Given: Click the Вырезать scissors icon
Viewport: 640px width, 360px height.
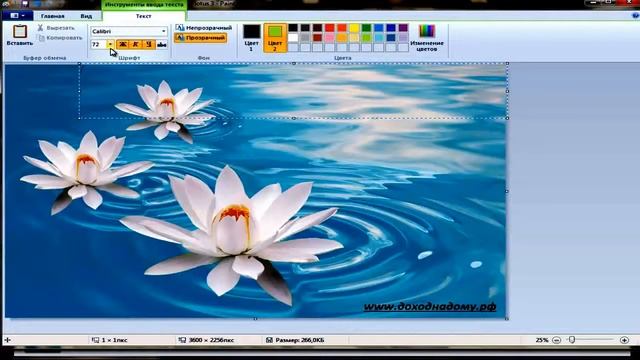Looking at the screenshot, I should pos(40,28).
